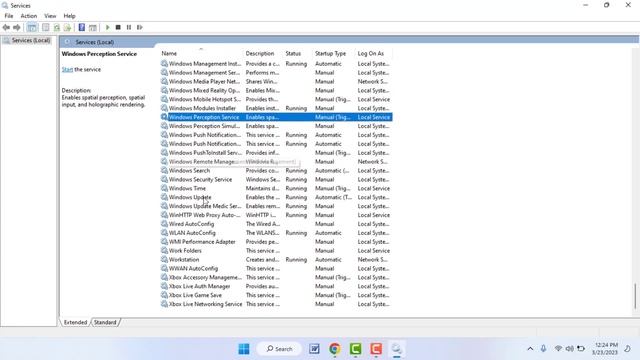Click the Export List toolbar icon

click(x=67, y=27)
